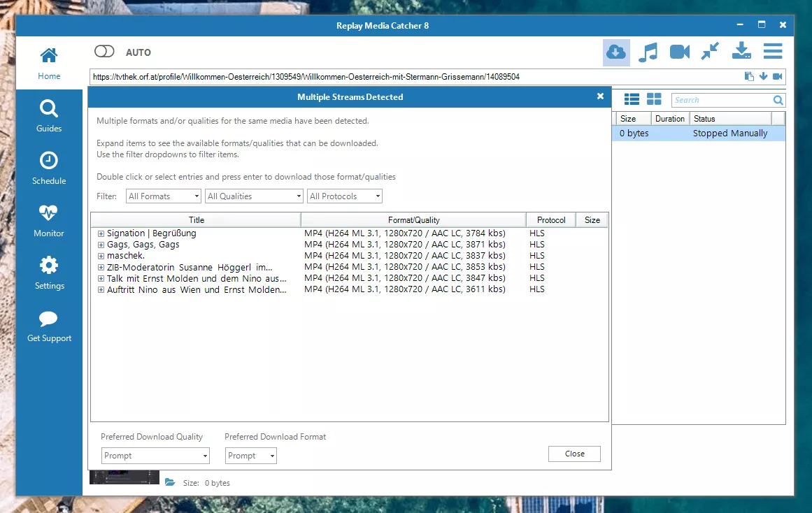Toggle the AUTO detection switch
Image resolution: width=812 pixels, height=513 pixels.
tap(104, 51)
